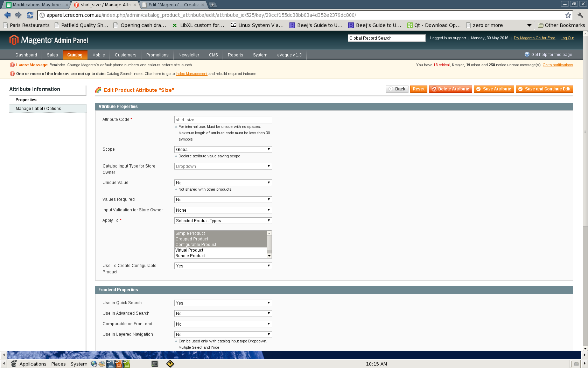Expand the Scope dropdown
This screenshot has height=368, width=588.
click(223, 150)
